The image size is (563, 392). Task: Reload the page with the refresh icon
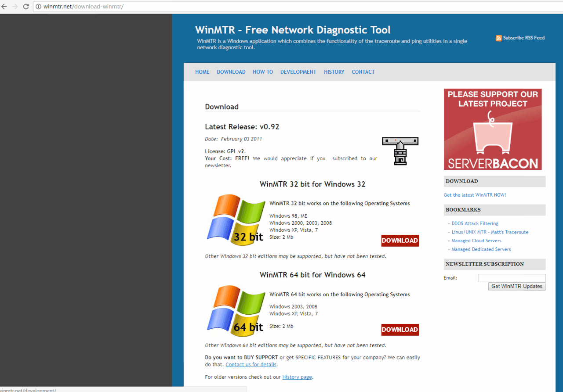click(x=25, y=7)
